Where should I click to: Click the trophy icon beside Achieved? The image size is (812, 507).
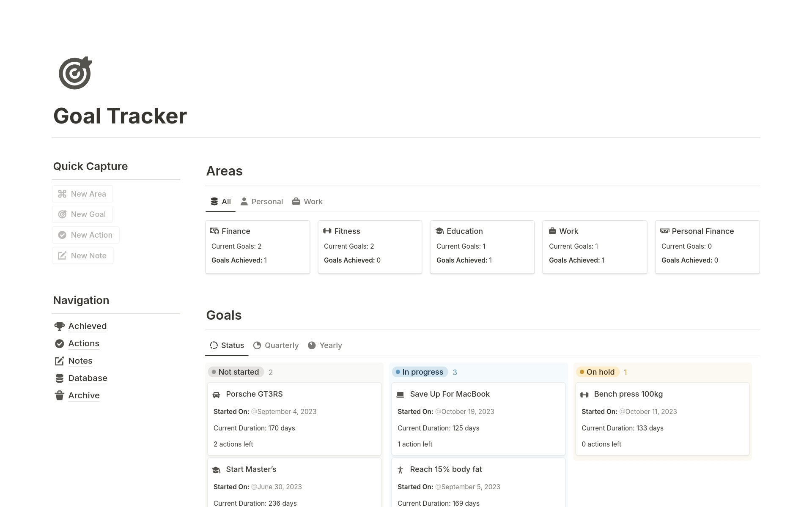(60, 326)
